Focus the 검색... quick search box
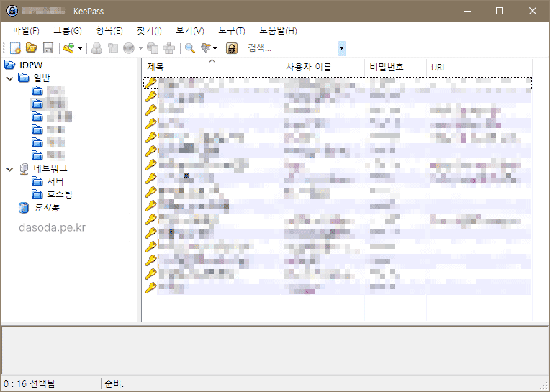550x392 pixels. [292, 48]
